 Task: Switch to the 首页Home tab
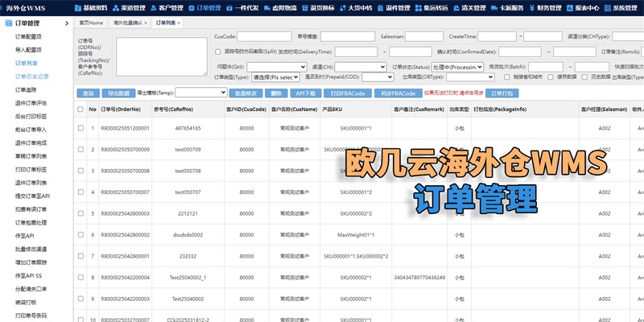[x=91, y=23]
